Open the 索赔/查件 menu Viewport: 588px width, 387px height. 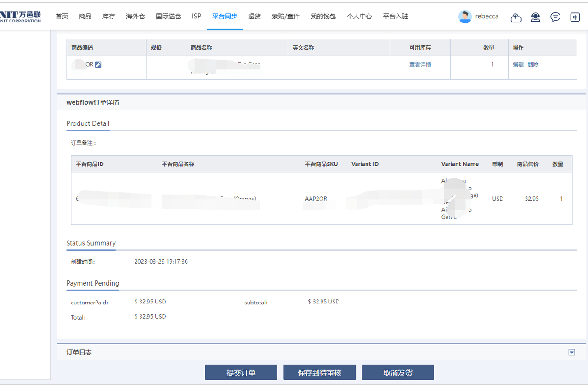(286, 16)
